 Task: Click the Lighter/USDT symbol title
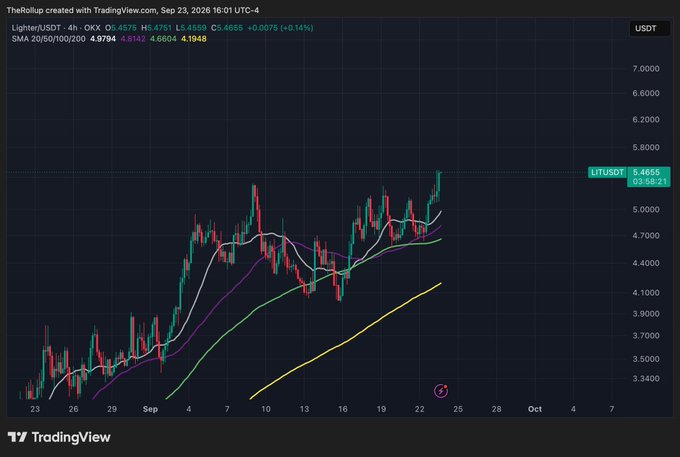click(x=36, y=28)
